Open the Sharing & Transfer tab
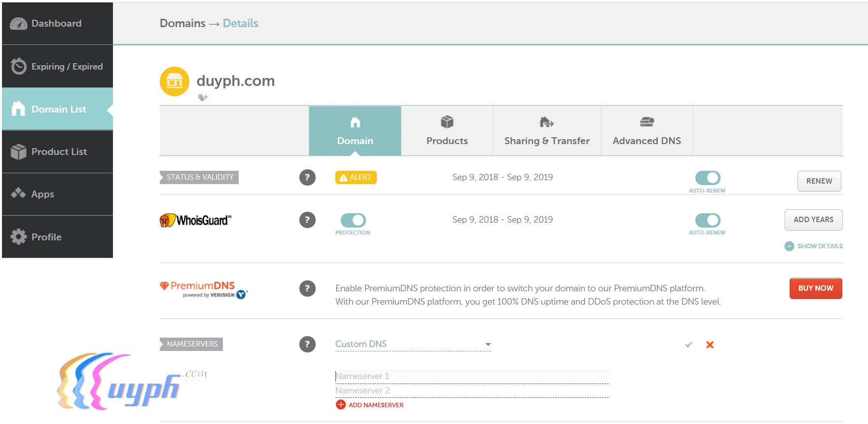The width and height of the screenshot is (868, 424). (x=546, y=131)
